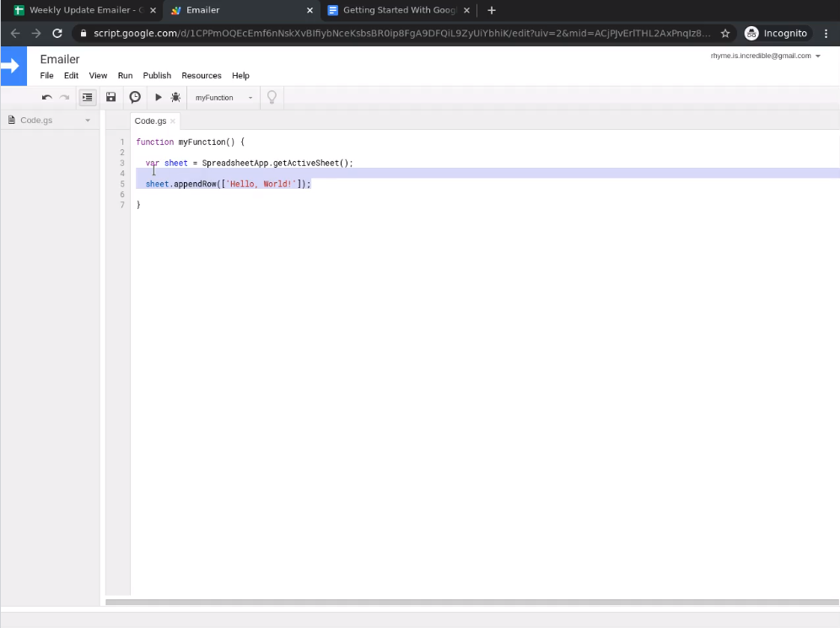Select the Code.gs editor tab
840x628 pixels.
150,121
